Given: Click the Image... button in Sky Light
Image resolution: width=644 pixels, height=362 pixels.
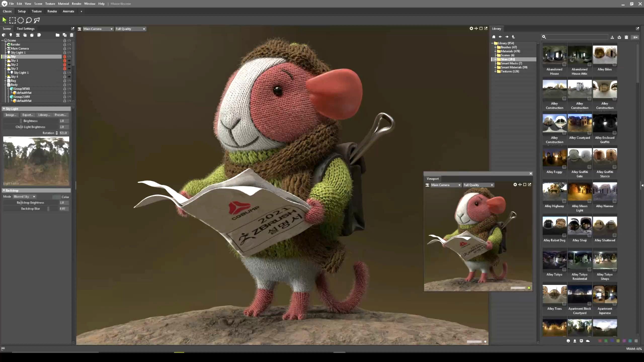Looking at the screenshot, I should [x=11, y=115].
